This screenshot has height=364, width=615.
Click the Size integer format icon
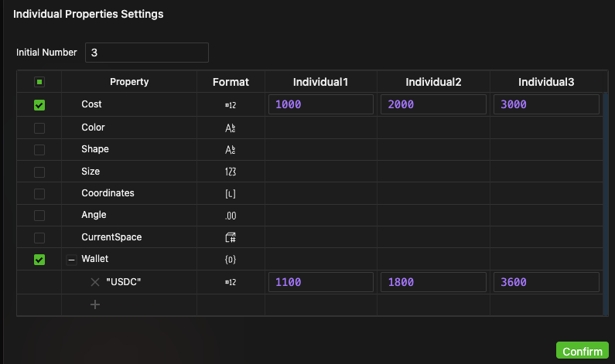click(230, 172)
